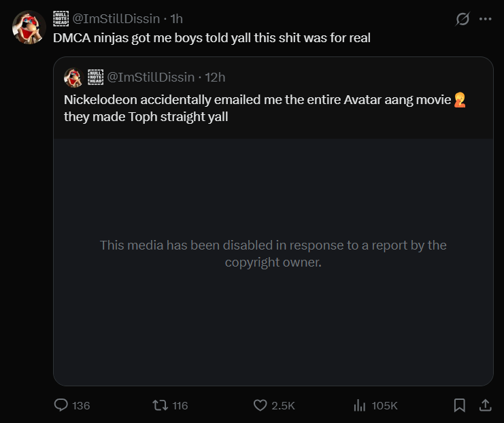Click the "DMCA ninjas got me" post text

[212, 38]
